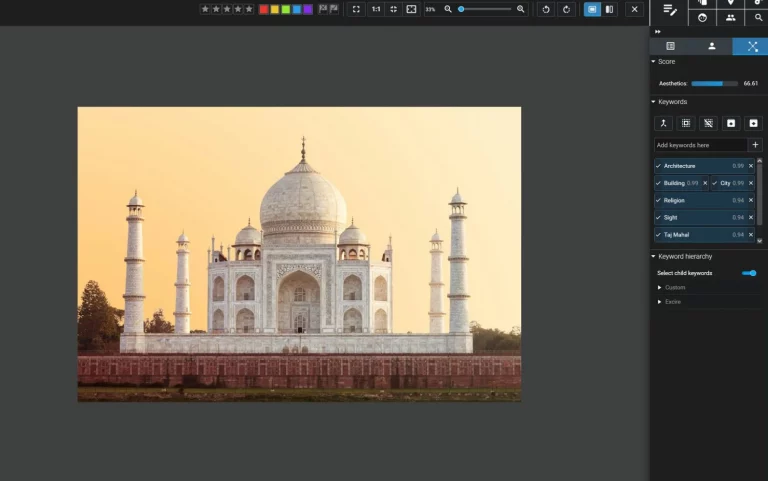Open the edit metadata list icon
The height and width of the screenshot is (481, 768).
[670, 10]
